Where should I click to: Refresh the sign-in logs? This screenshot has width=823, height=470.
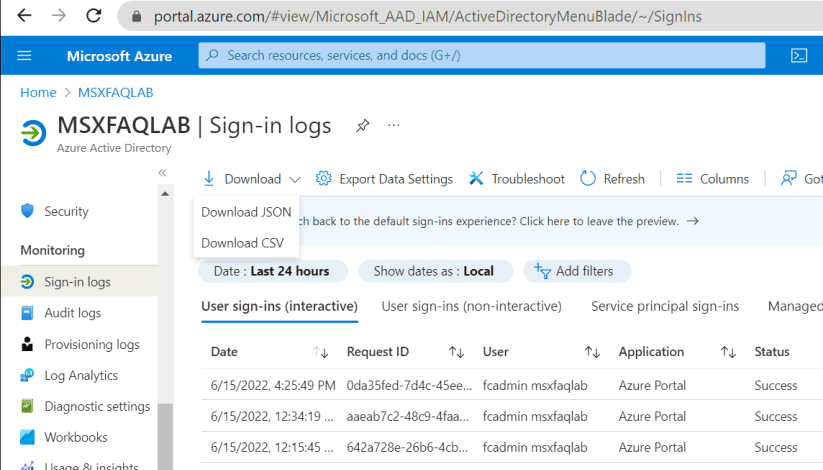coord(612,179)
